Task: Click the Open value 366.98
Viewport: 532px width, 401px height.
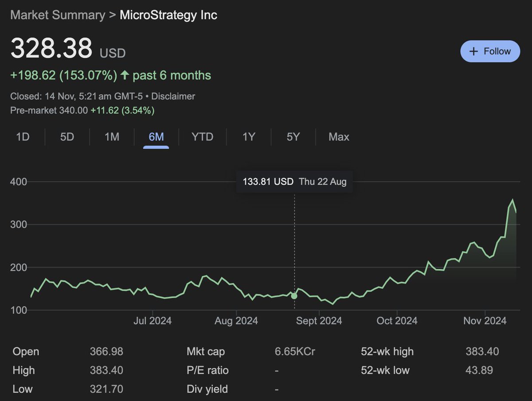Action: [x=106, y=352]
